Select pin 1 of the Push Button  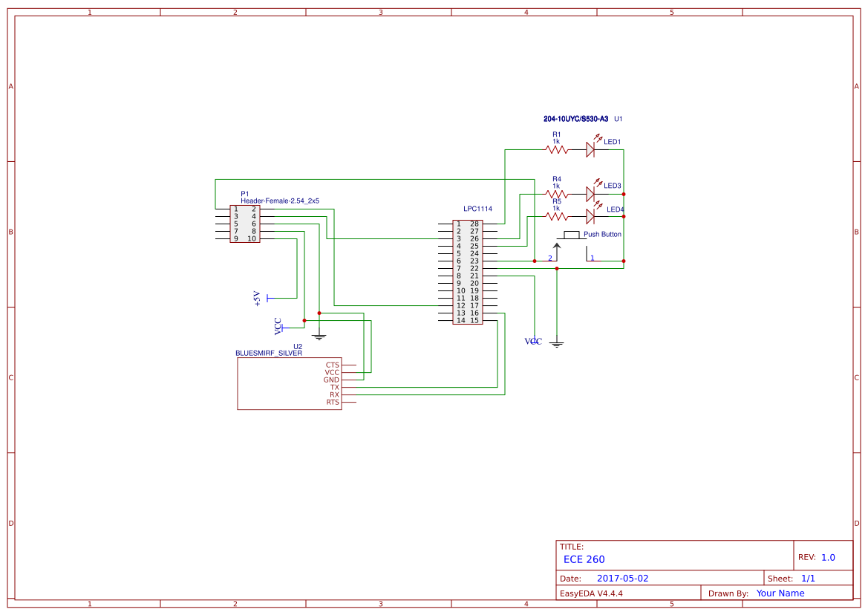pos(592,258)
